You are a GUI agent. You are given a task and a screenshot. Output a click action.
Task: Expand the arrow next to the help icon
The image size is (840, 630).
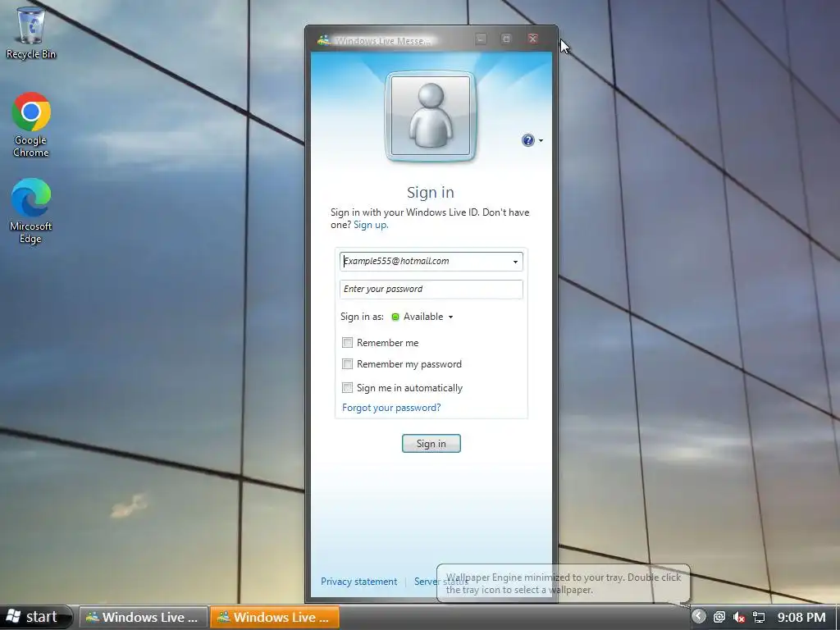pos(541,141)
